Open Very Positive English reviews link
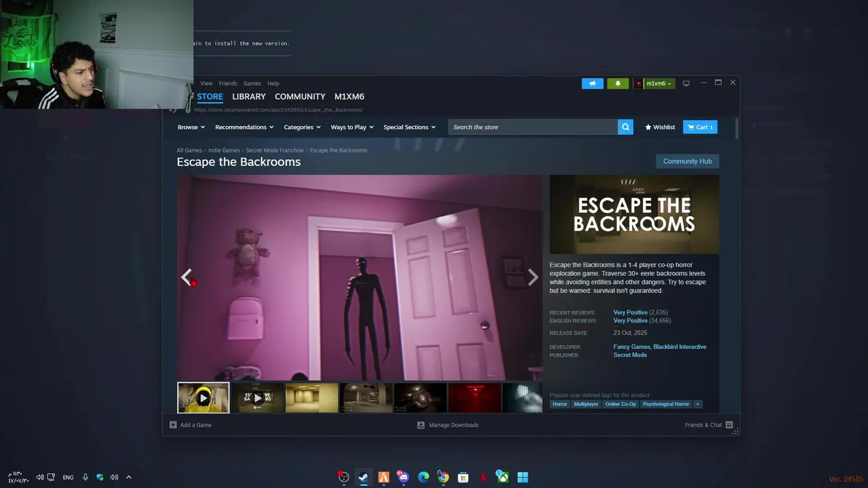Screen dimensions: 868x488 coord(631,321)
